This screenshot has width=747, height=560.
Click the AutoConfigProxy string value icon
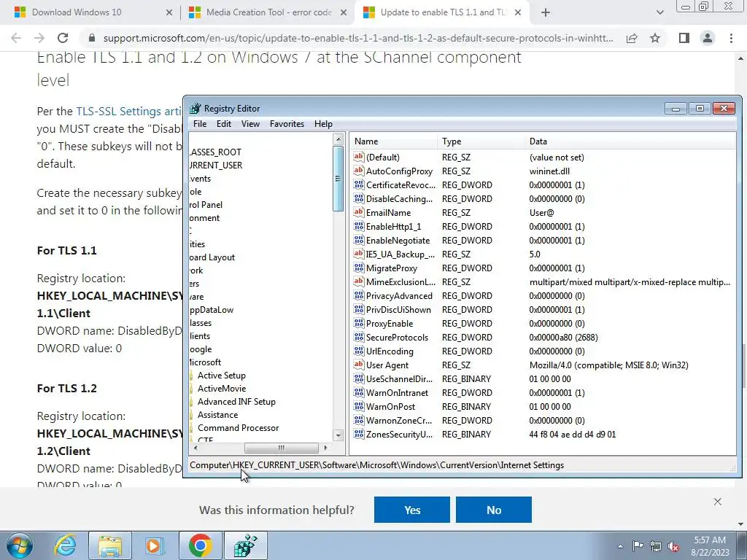pyautogui.click(x=359, y=171)
